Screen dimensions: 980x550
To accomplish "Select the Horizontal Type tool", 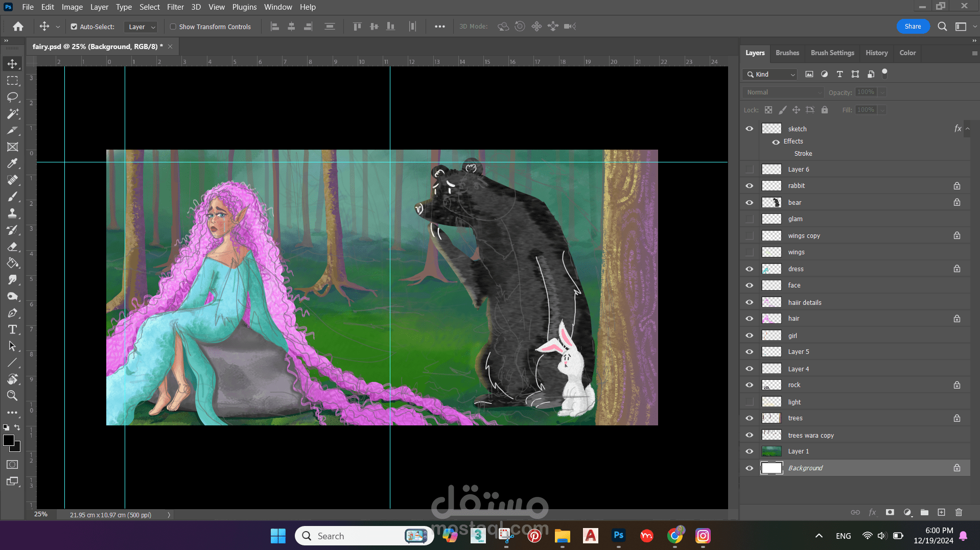I will click(12, 329).
